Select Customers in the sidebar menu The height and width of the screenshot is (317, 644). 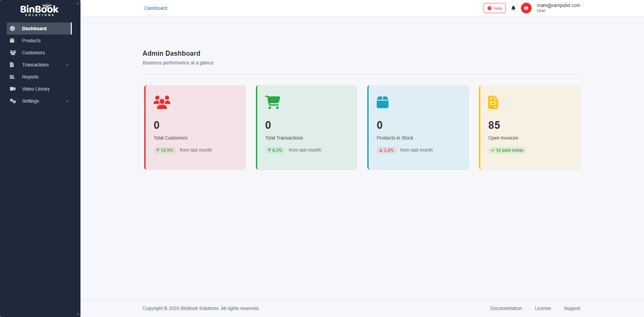pyautogui.click(x=33, y=53)
